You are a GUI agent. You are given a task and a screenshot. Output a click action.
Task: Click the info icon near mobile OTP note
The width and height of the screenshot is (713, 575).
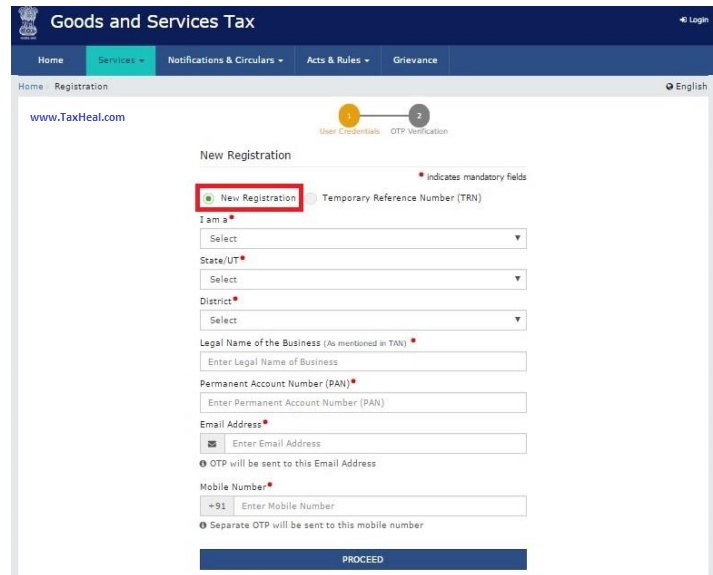[x=203, y=525]
